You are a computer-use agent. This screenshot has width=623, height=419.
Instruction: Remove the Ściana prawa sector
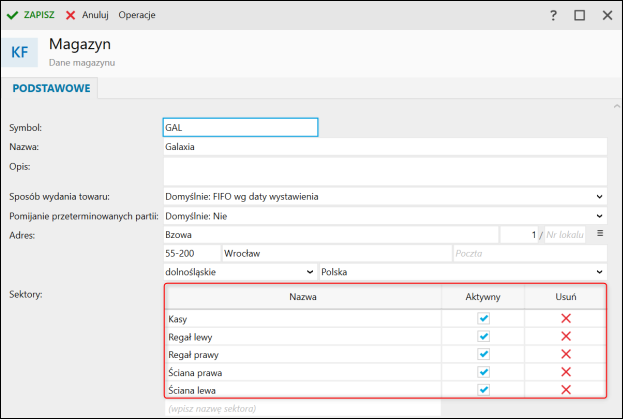pos(565,372)
